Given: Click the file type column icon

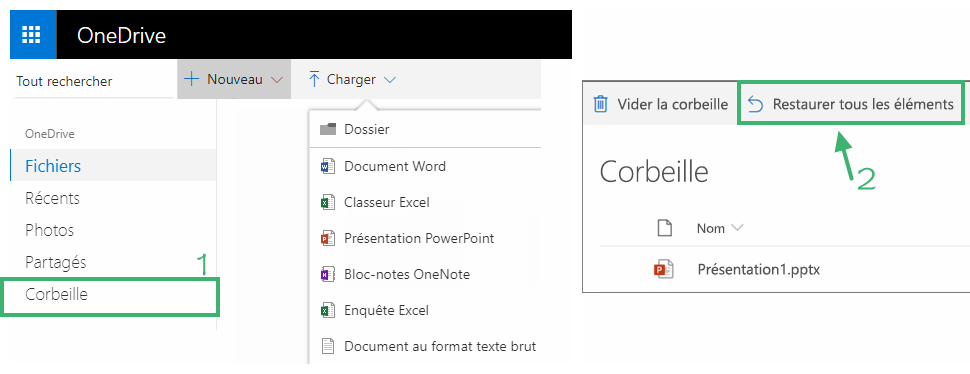Looking at the screenshot, I should coord(664,228).
